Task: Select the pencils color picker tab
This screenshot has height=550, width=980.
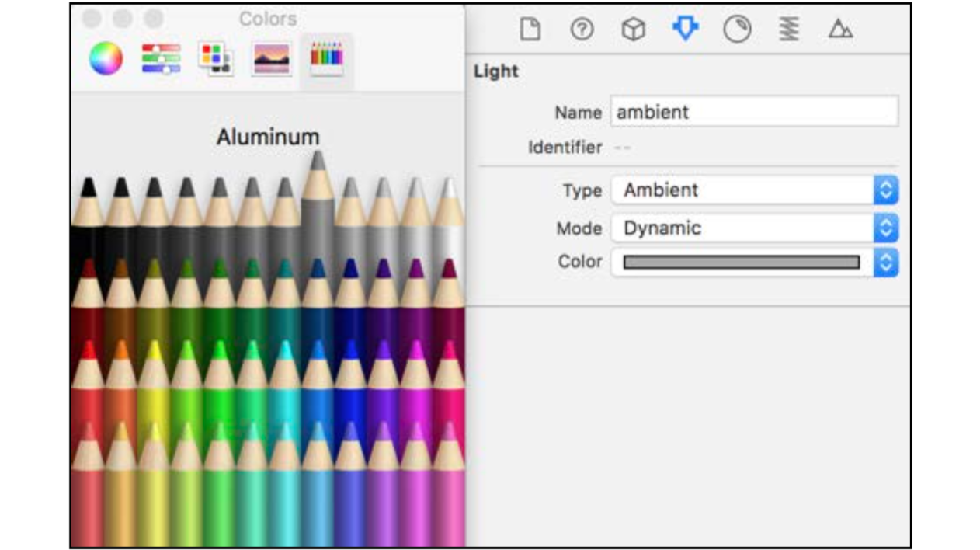Action: tap(327, 59)
